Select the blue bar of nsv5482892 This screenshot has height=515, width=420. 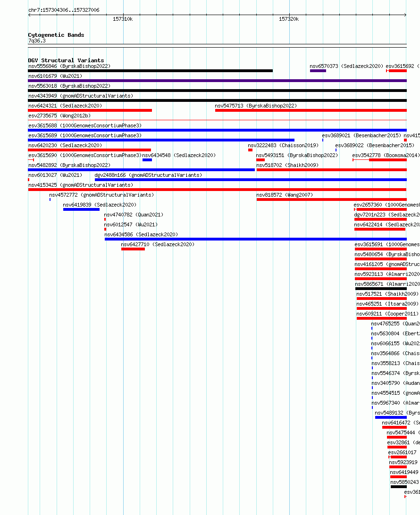[x=141, y=169]
